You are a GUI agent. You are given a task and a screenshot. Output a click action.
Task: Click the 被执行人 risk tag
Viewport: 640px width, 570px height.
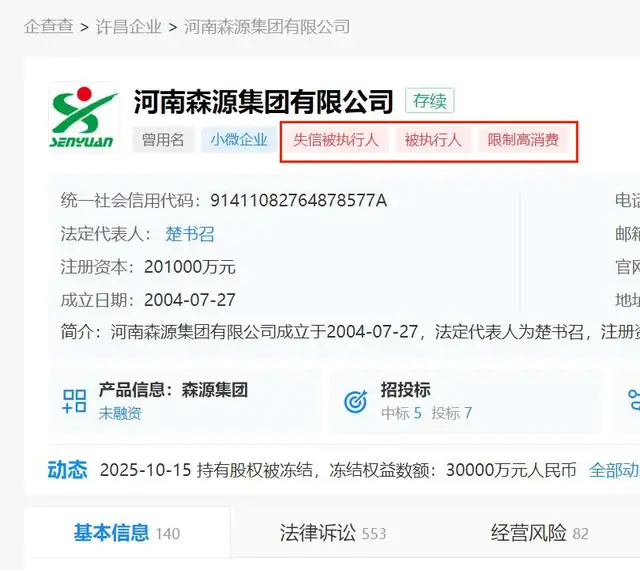point(433,140)
